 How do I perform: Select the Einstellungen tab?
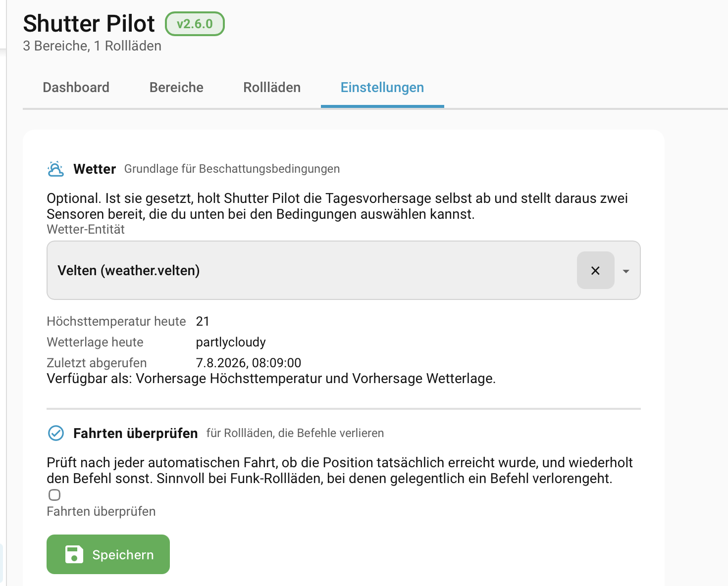tap(382, 88)
